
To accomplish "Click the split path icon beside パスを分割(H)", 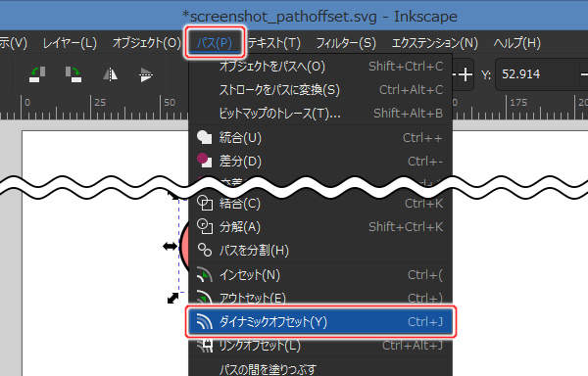I will (205, 250).
